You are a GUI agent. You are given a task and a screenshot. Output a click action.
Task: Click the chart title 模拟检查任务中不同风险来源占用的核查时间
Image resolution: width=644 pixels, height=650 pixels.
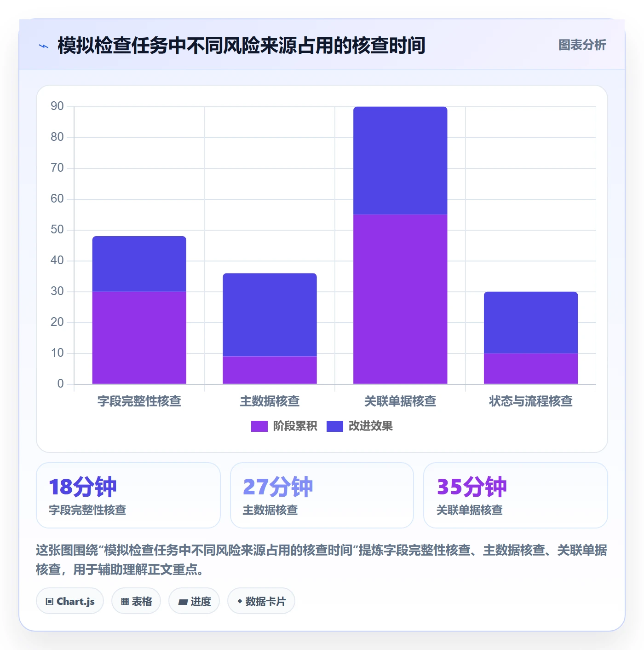point(241,46)
